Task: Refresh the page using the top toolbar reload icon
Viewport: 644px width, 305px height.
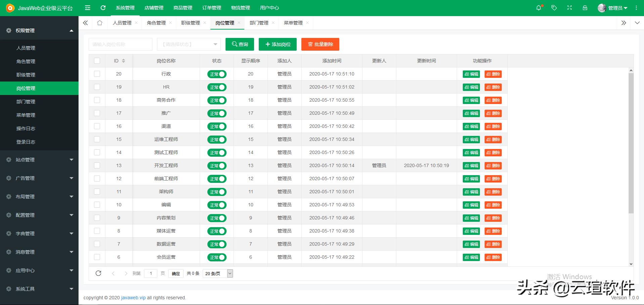Action: point(103,7)
